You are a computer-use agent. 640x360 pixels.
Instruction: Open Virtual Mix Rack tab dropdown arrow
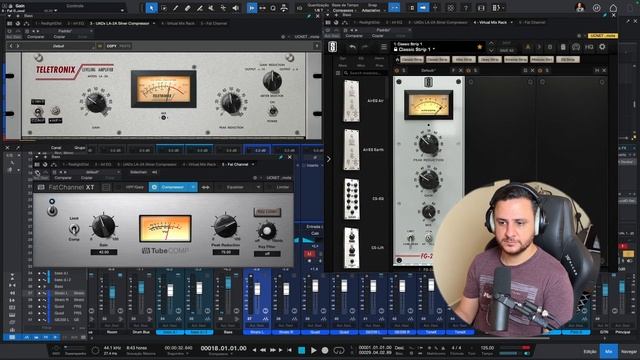pos(511,22)
